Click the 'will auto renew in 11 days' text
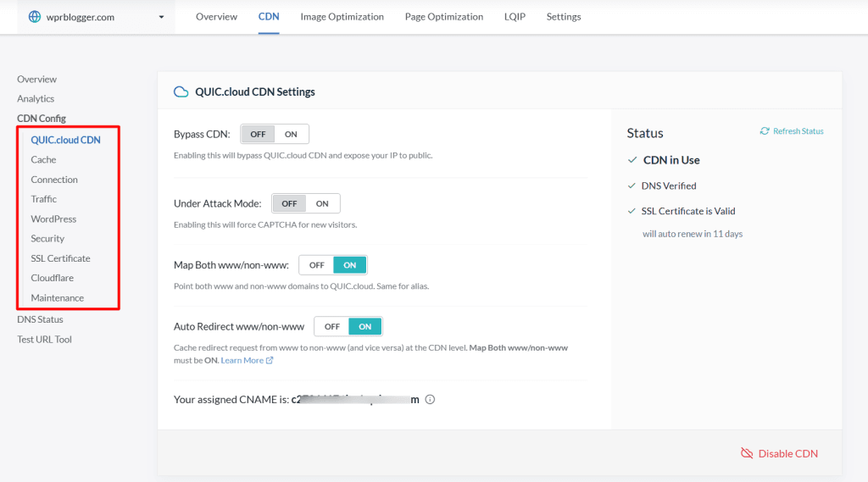The width and height of the screenshot is (868, 482). pyautogui.click(x=693, y=234)
